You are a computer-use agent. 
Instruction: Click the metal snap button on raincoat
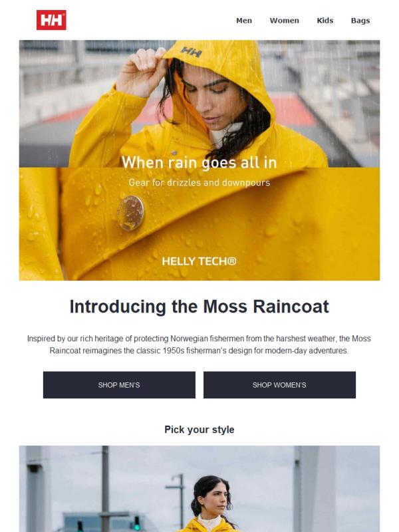pyautogui.click(x=130, y=213)
